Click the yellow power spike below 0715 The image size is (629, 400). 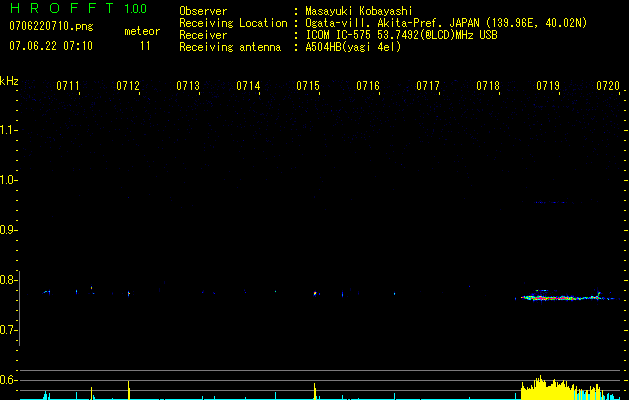[315, 392]
